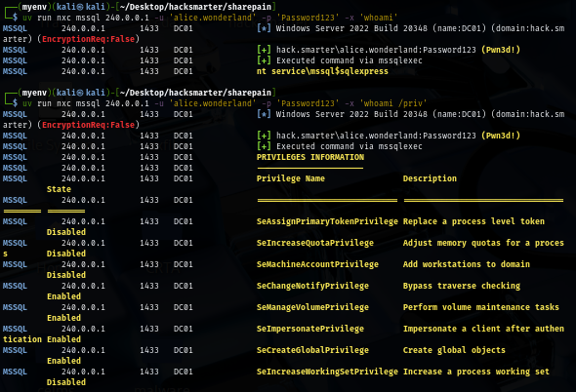Click '(Pwn3d!)' in first command output
Screen dimensions: 576x392
click(x=501, y=50)
